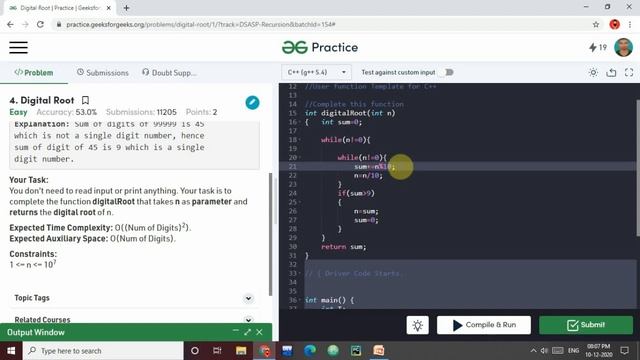Show hidden system tray icons
Viewport: 640px width, 360px height.
point(533,351)
